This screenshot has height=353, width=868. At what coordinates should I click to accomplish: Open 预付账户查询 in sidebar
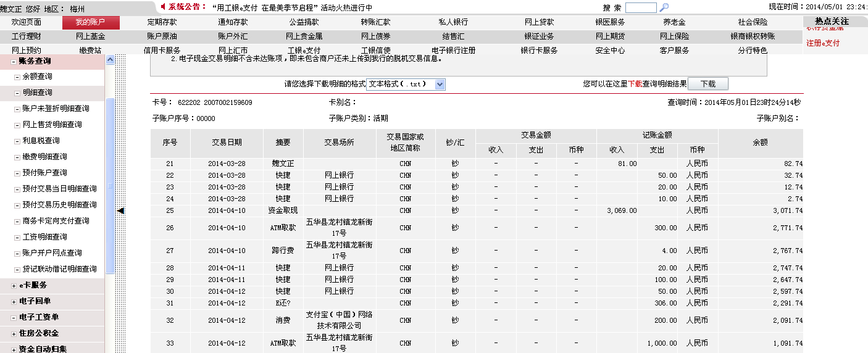click(44, 173)
